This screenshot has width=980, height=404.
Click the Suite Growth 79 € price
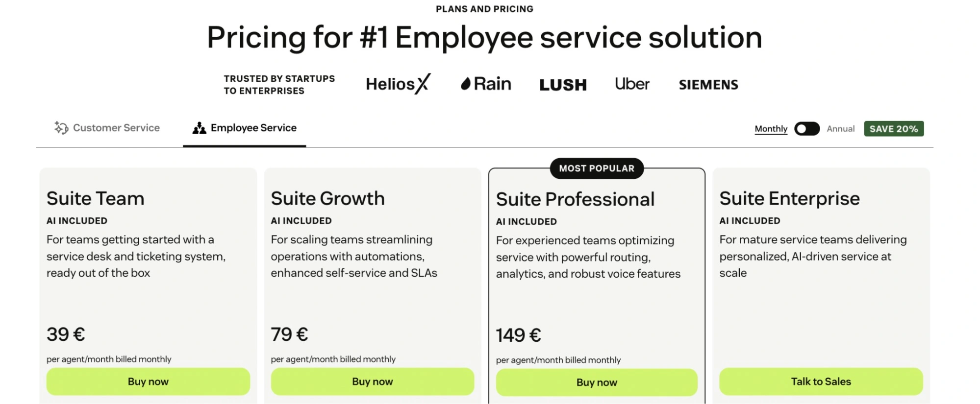[x=289, y=335]
